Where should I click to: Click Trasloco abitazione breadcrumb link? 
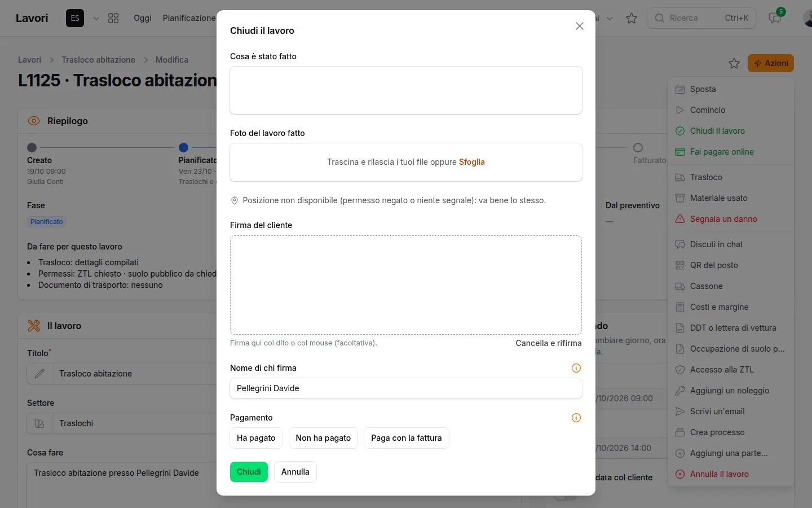pyautogui.click(x=98, y=60)
